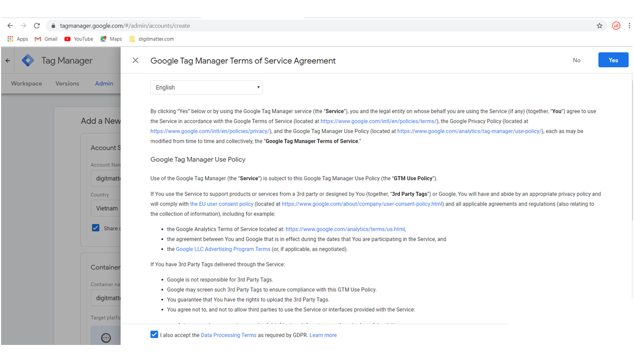
Task: Open the red browser extension icon
Action: [616, 25]
